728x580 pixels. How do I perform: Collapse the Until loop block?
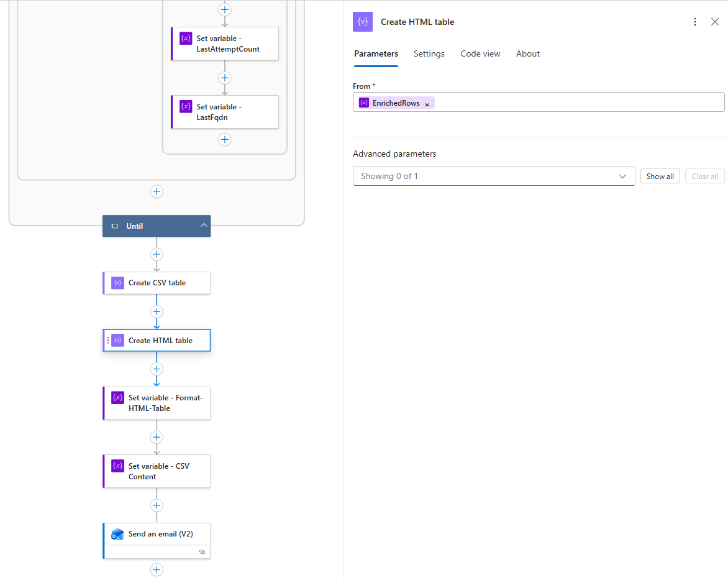(203, 226)
